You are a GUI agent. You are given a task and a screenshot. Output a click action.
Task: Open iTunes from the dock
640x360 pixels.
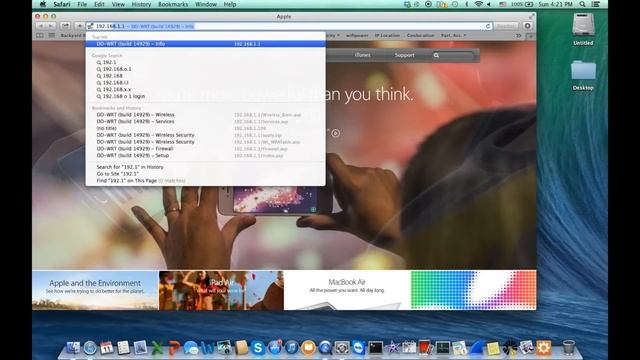click(291, 348)
